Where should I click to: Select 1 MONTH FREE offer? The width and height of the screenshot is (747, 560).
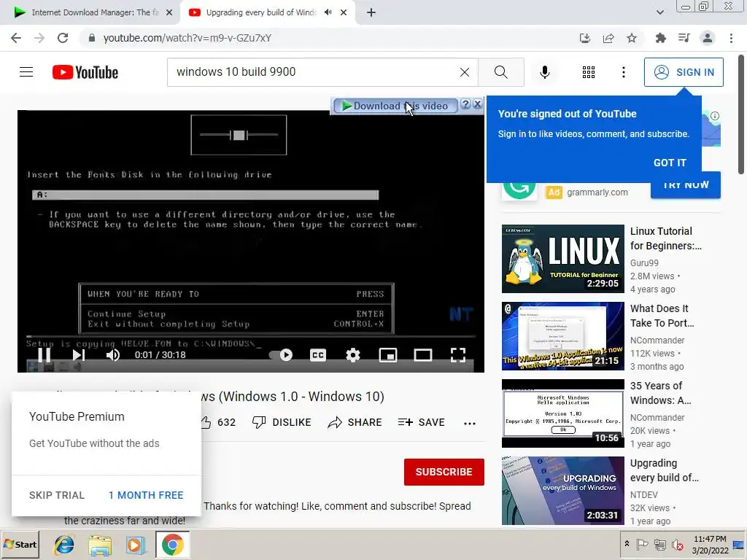[x=146, y=495]
